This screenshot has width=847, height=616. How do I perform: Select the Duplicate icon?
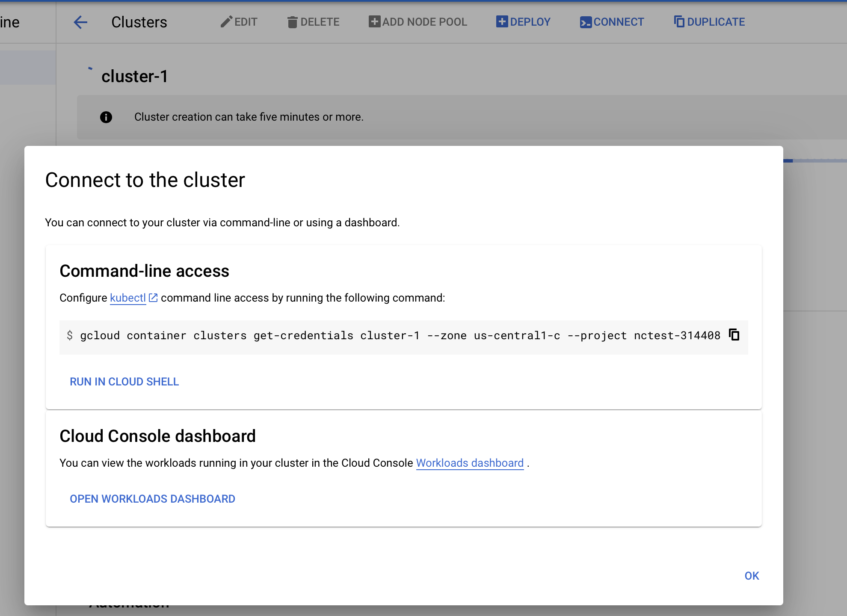(679, 21)
